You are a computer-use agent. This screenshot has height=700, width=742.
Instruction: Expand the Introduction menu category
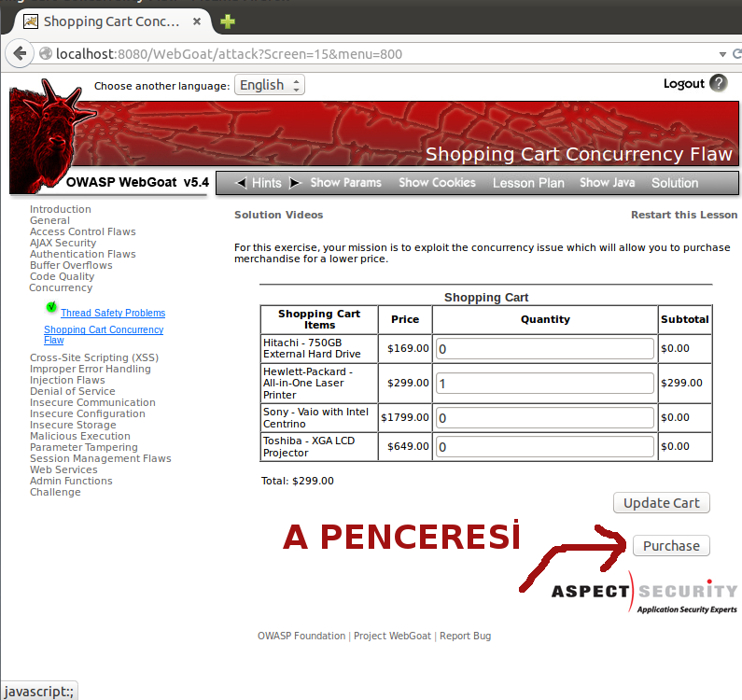point(60,209)
